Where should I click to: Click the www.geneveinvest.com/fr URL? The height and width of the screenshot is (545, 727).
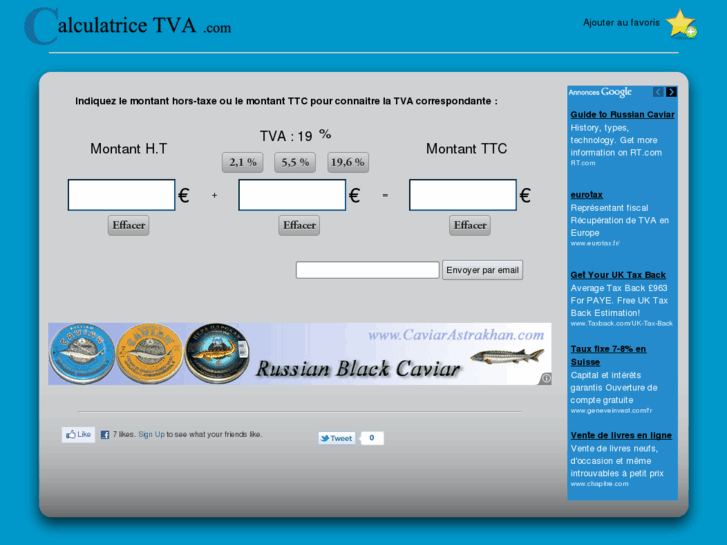(x=611, y=411)
